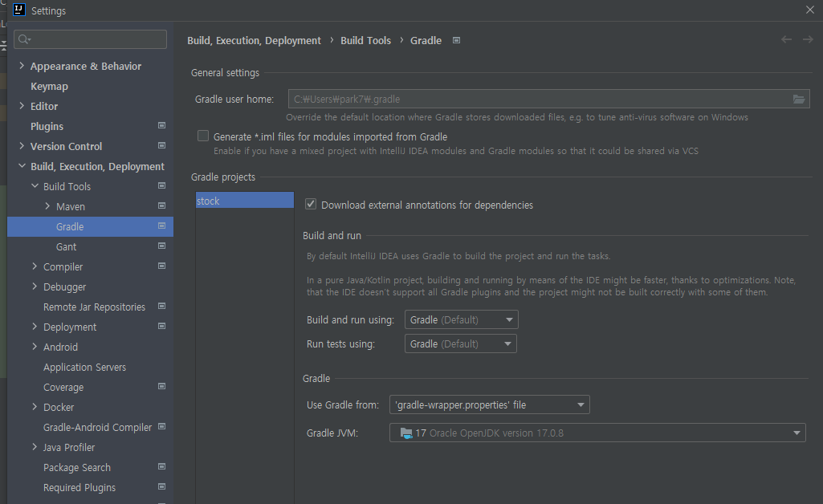The height and width of the screenshot is (504, 823).
Task: Click the project icon beside Plugins
Action: tap(161, 125)
